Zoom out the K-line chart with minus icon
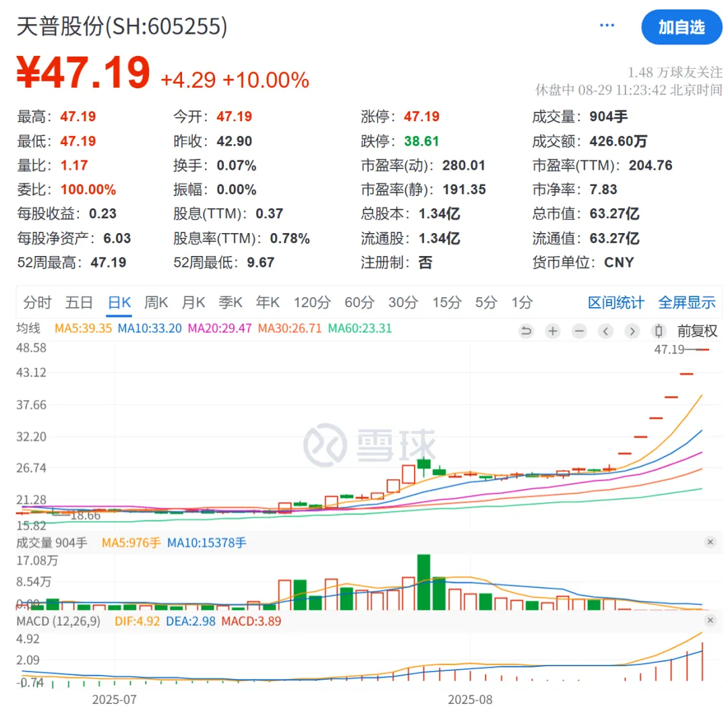Viewport: 728px width, 708px height. [x=579, y=331]
